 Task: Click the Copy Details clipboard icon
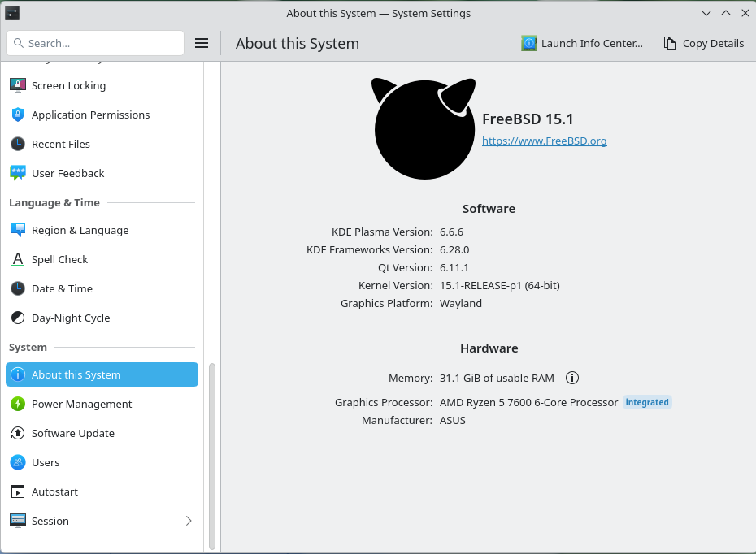[x=669, y=43]
